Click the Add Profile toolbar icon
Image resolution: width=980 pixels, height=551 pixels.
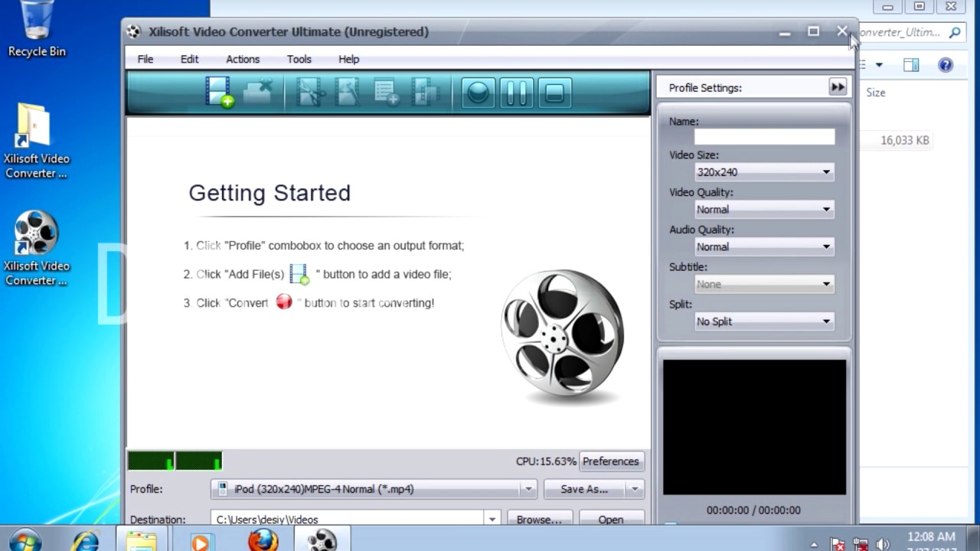pyautogui.click(x=387, y=93)
